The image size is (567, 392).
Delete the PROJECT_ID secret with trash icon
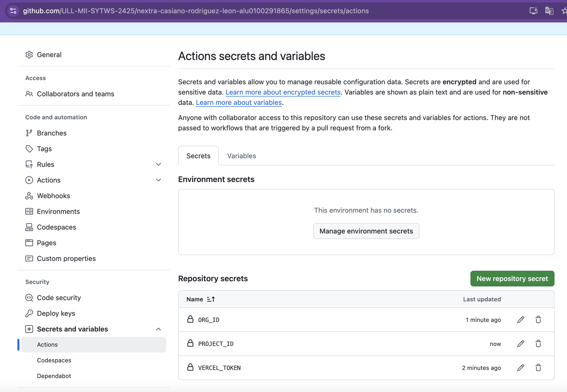(x=538, y=344)
